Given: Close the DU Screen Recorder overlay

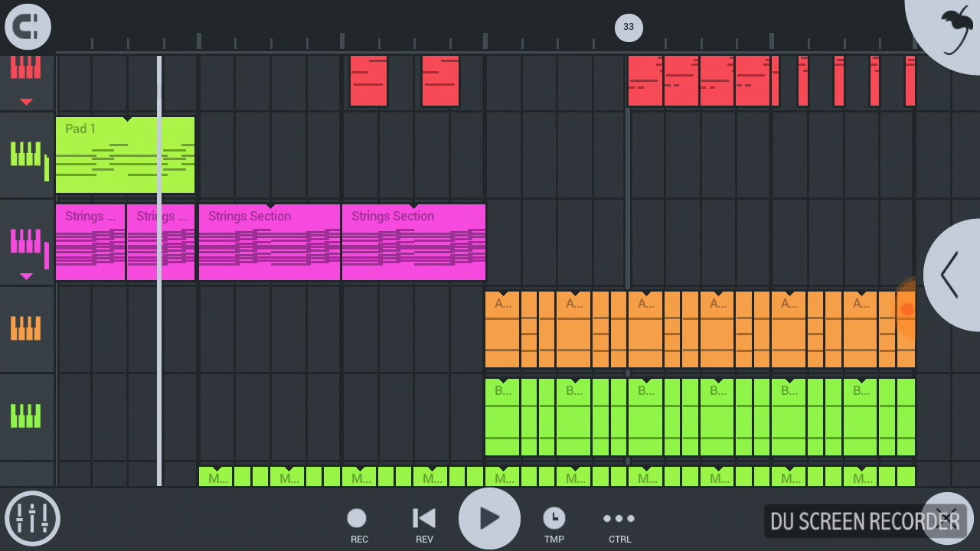Looking at the screenshot, I should [948, 519].
